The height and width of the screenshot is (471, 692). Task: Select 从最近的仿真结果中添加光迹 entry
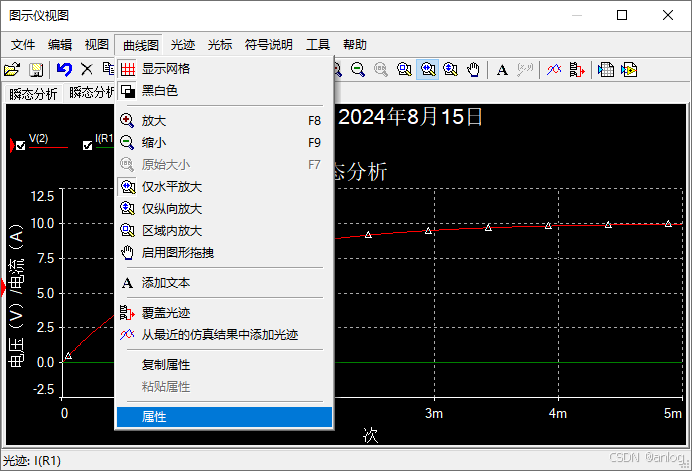click(224, 335)
